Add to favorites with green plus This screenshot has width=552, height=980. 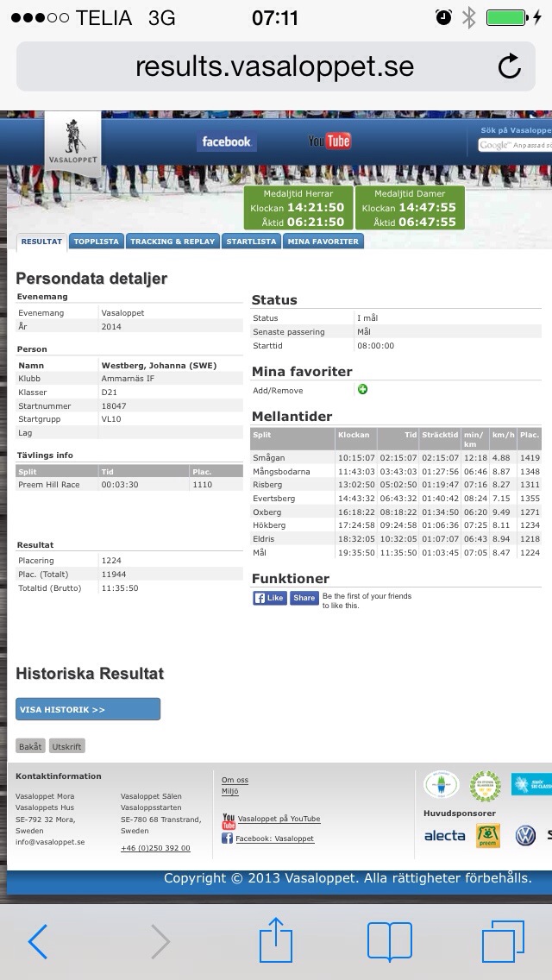tap(362, 390)
